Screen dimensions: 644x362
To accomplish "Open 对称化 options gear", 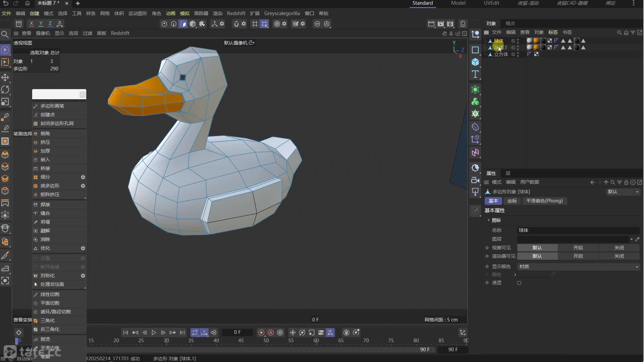I will 83,276.
